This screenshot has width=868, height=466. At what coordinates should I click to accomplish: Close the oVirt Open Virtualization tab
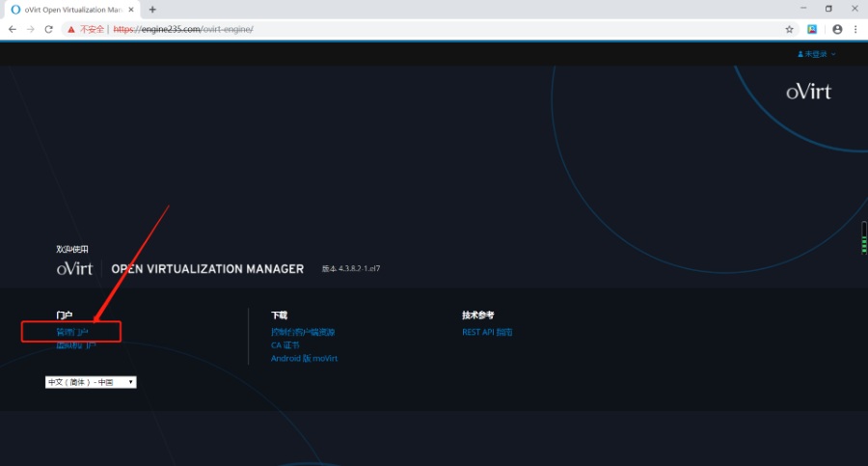coord(131,10)
